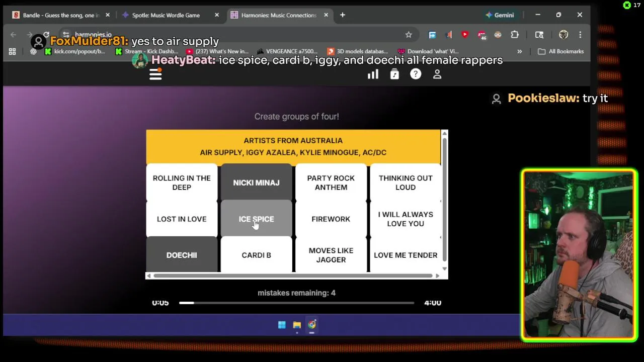Click the puzzle board vertical scrollbar
The image size is (644, 362).
pos(444,199)
